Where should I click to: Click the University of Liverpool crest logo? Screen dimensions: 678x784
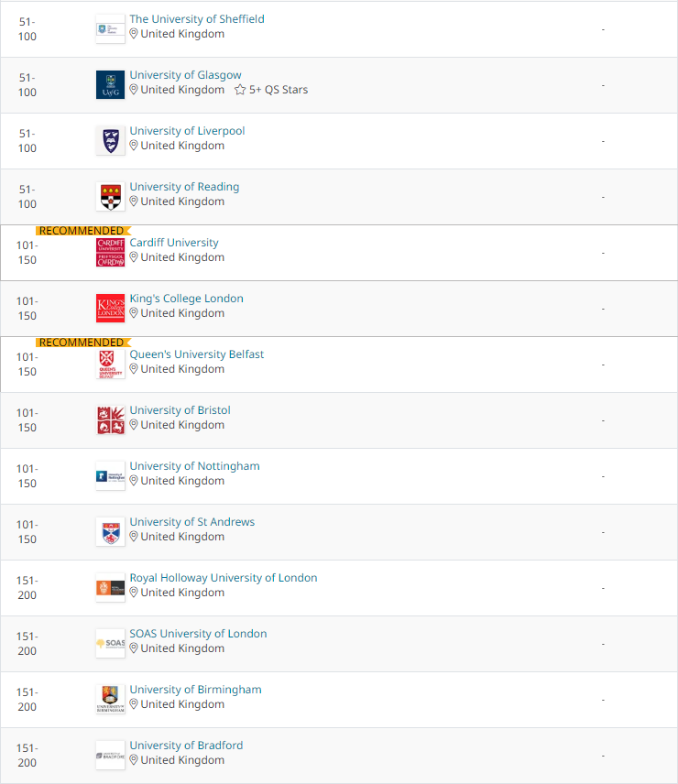click(111, 141)
